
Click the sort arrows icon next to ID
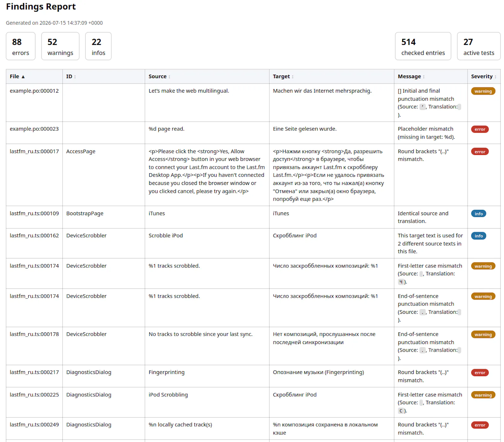[75, 77]
